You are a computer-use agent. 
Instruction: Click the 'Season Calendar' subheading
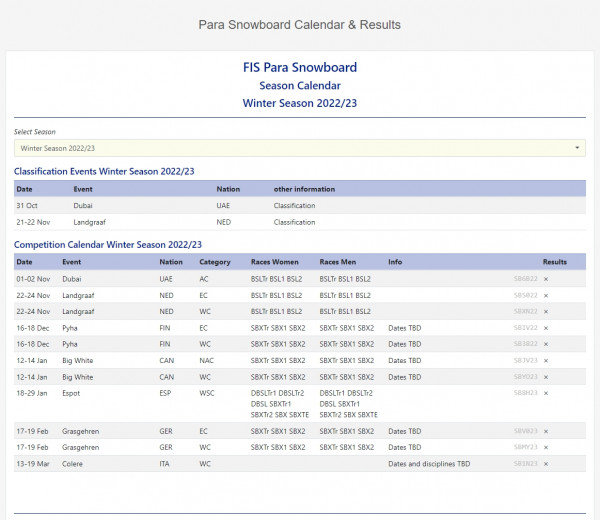(x=300, y=86)
